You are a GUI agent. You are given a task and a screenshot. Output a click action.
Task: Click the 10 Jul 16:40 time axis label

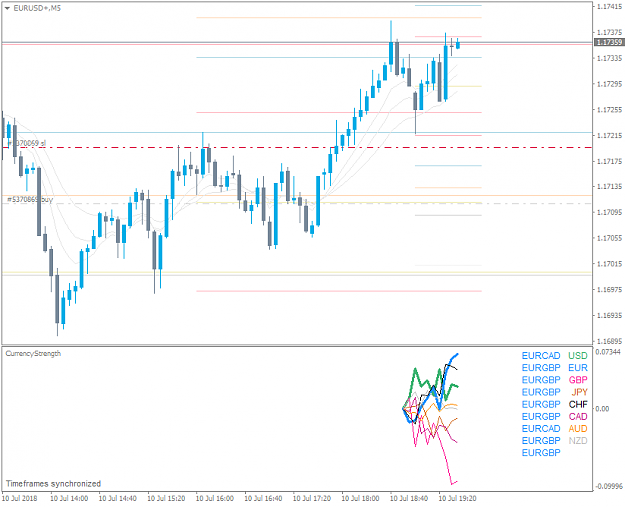tap(263, 498)
